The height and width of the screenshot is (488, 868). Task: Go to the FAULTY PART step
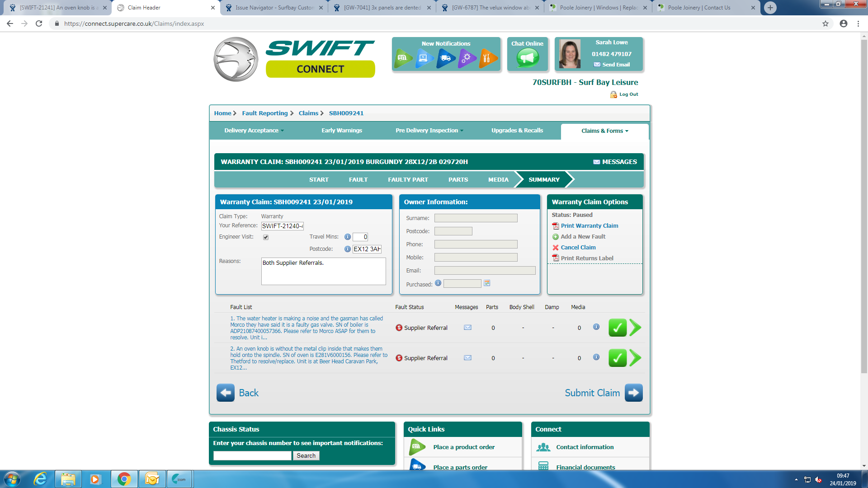click(x=408, y=180)
